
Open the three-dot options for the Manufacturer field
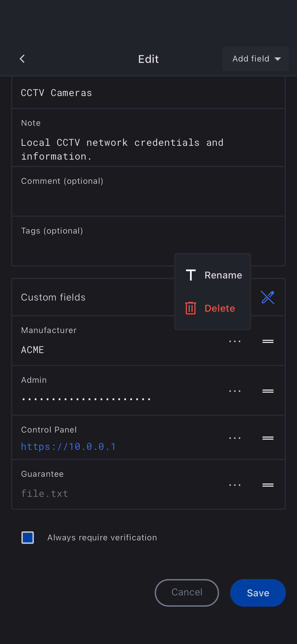(235, 341)
